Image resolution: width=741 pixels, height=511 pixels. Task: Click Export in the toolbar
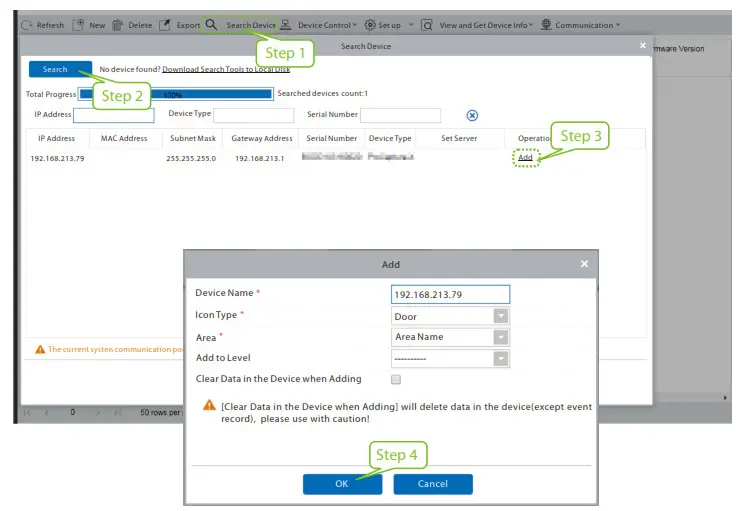click(188, 25)
